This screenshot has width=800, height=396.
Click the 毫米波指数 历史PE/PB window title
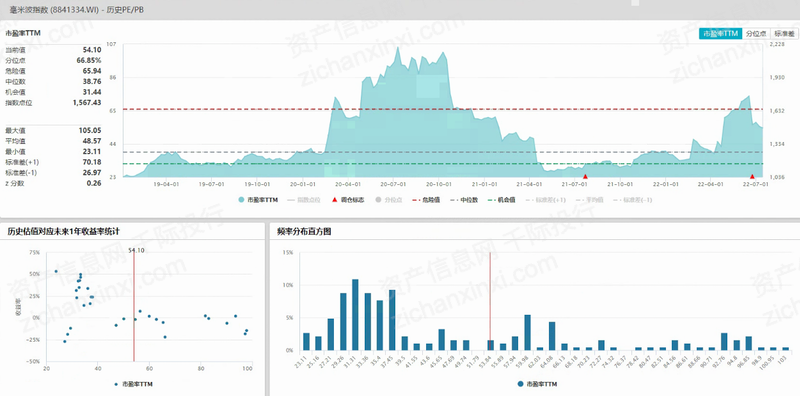pyautogui.click(x=77, y=10)
